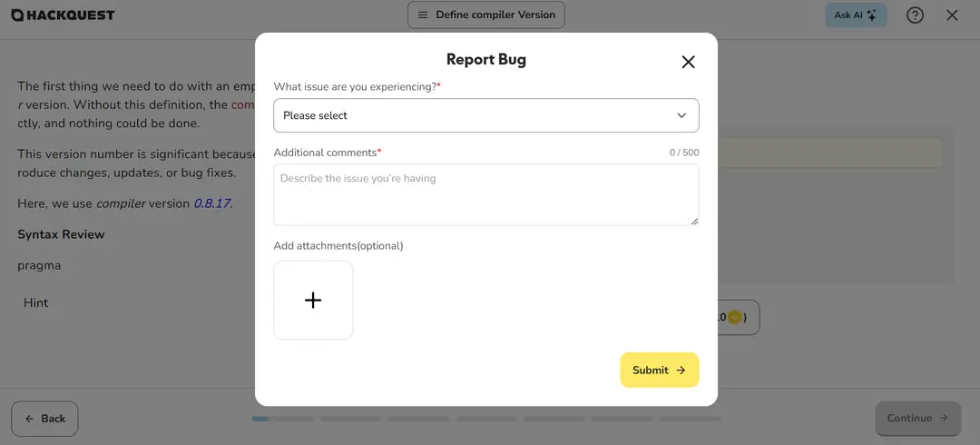Go Back to the previous step

pyautogui.click(x=44, y=419)
